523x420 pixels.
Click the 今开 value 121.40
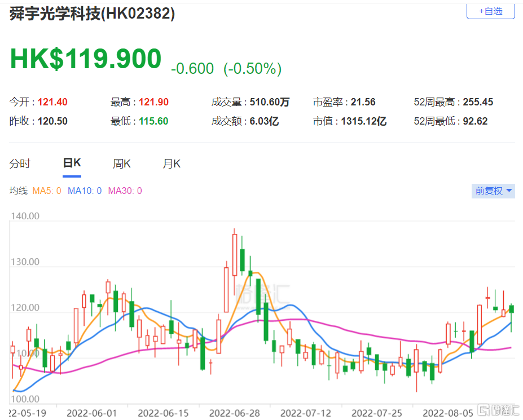52,102
